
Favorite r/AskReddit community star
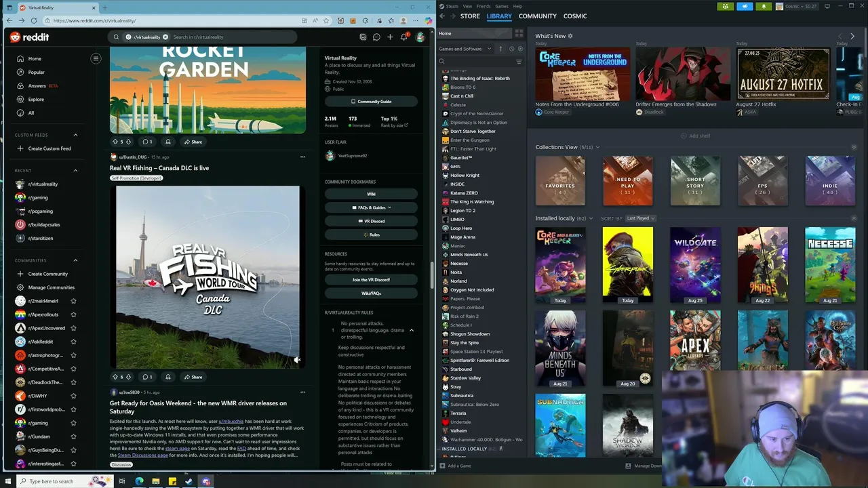73,342
